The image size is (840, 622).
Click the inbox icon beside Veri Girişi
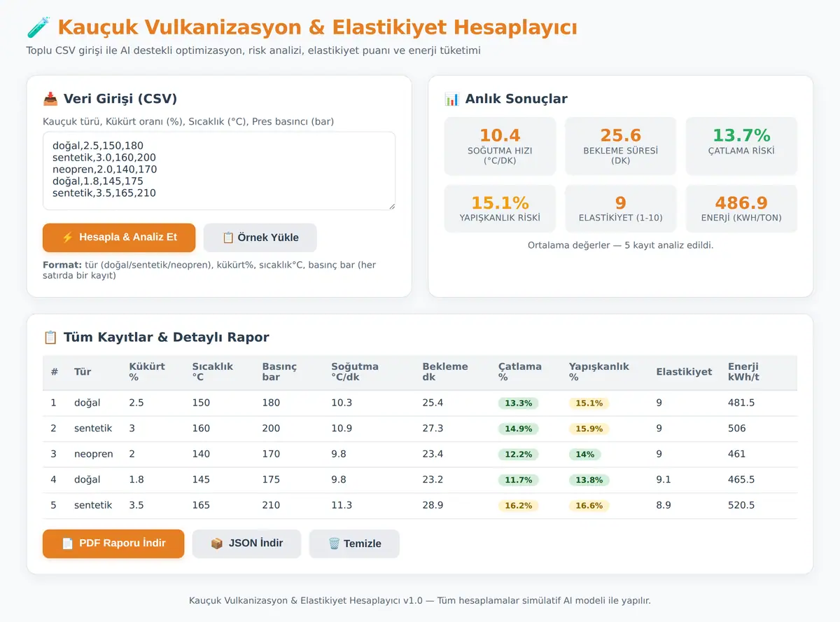(x=50, y=99)
